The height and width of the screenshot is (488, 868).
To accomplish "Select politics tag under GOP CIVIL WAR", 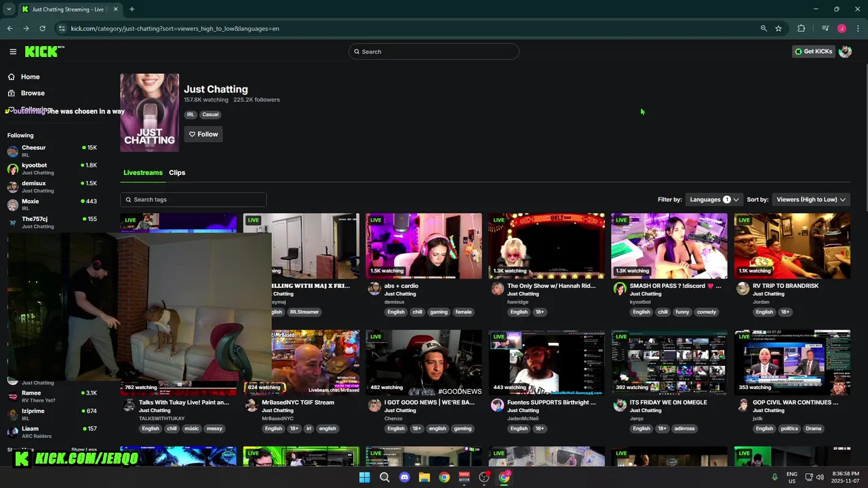I will [789, 428].
